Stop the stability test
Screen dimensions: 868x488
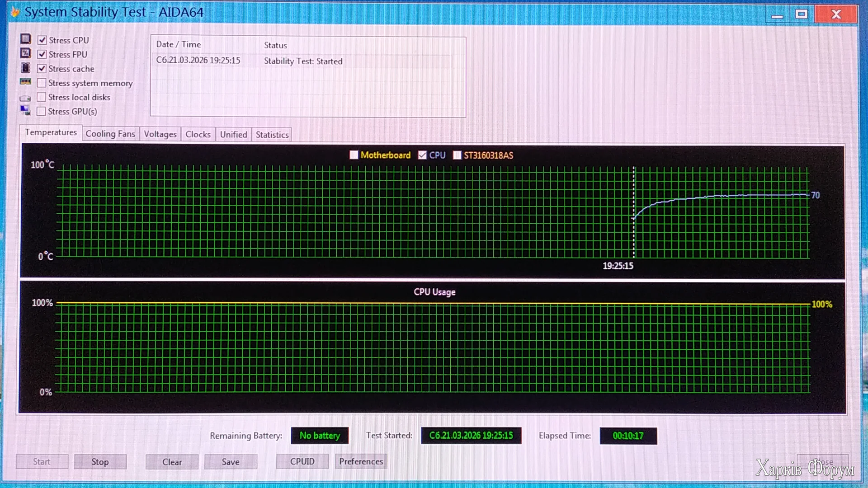click(x=100, y=461)
